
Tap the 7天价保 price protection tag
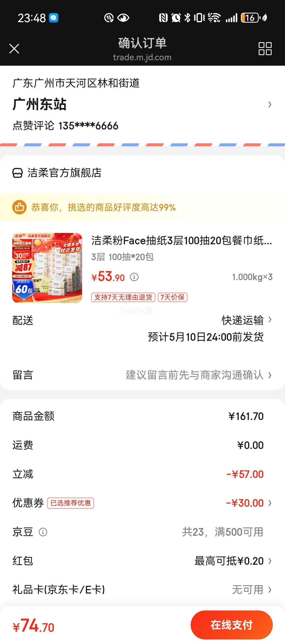[173, 297]
